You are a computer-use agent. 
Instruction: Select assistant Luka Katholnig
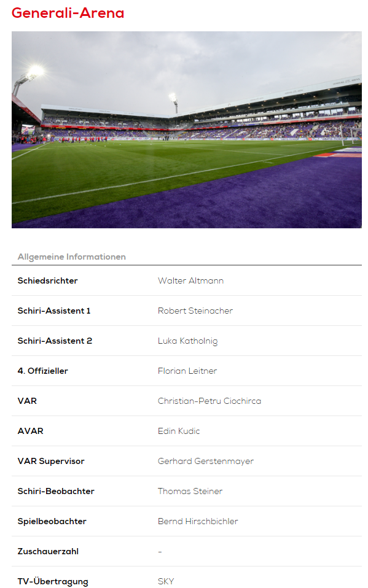point(188,341)
